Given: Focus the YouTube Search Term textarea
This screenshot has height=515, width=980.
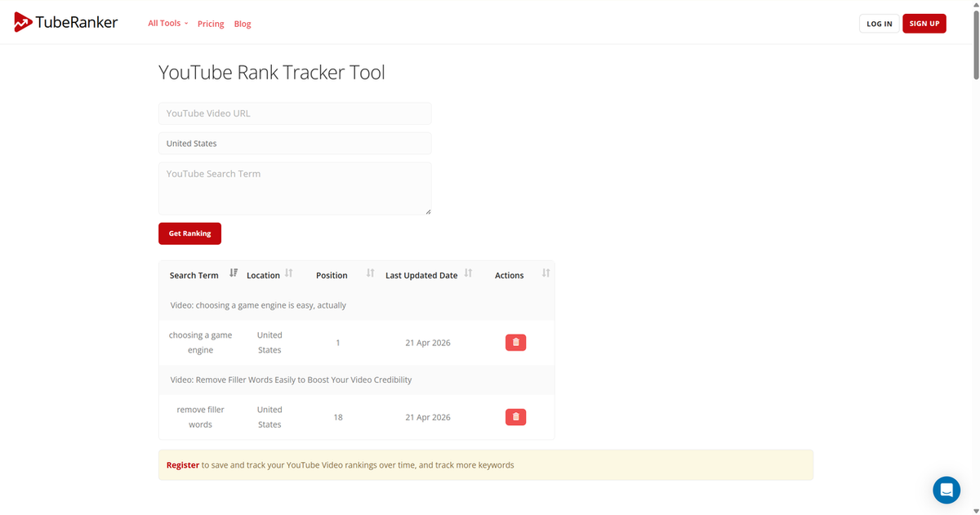Looking at the screenshot, I should tap(295, 189).
